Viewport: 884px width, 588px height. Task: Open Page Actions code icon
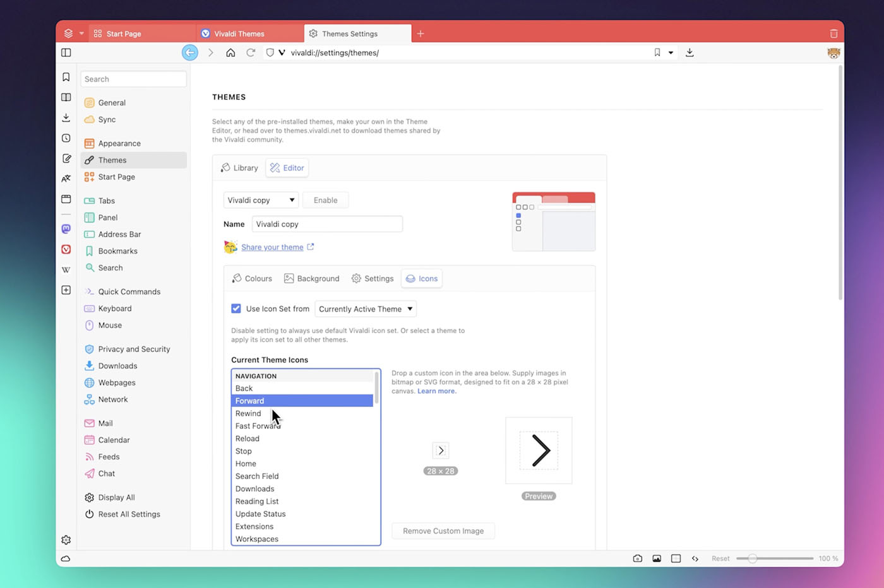695,559
